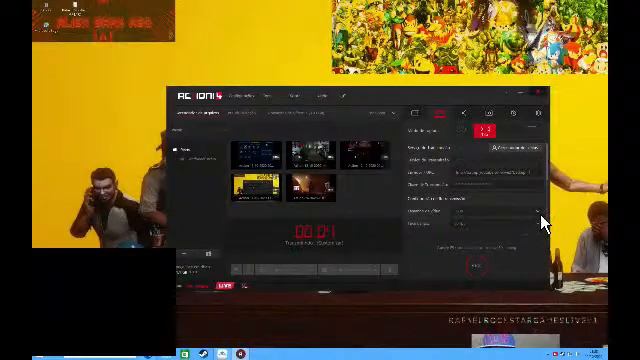640x360 pixels.
Task: Click the play icon in the bottom recordings toolbar
Action: [237, 269]
